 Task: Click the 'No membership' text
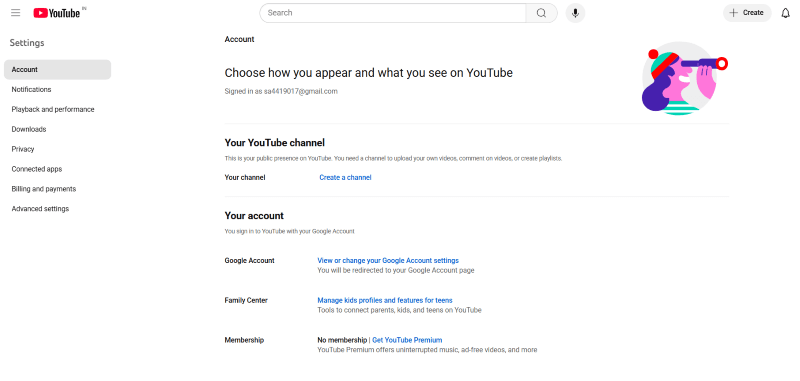pyautogui.click(x=342, y=340)
